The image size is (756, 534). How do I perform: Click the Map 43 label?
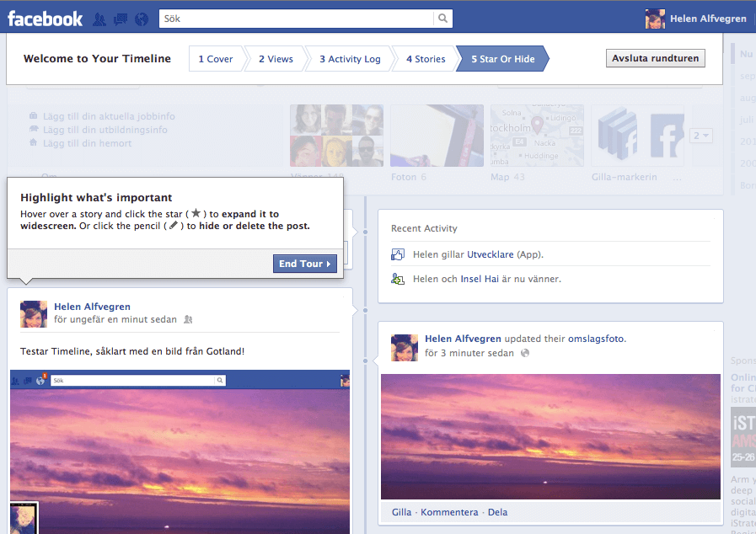click(507, 177)
